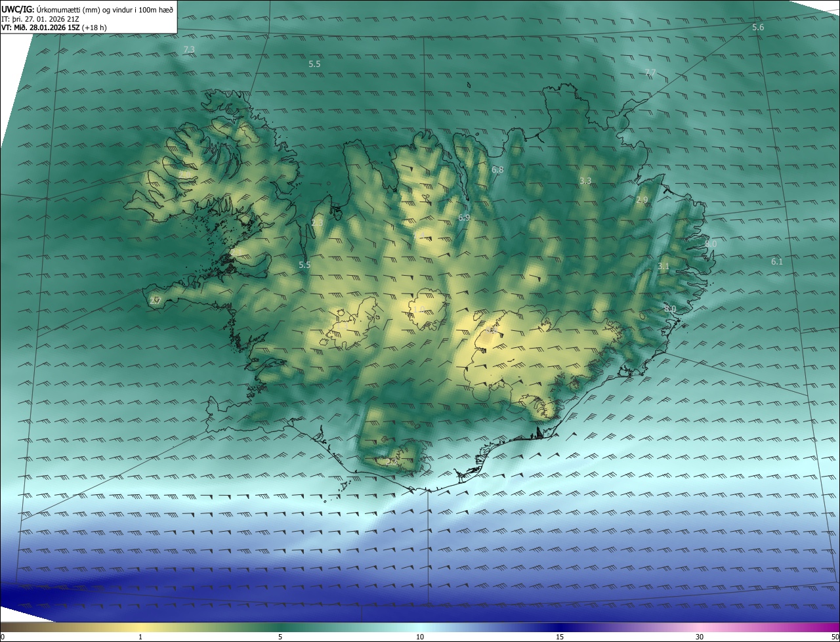
Task: Select the 7.3 value label on the map
Action: (x=189, y=50)
